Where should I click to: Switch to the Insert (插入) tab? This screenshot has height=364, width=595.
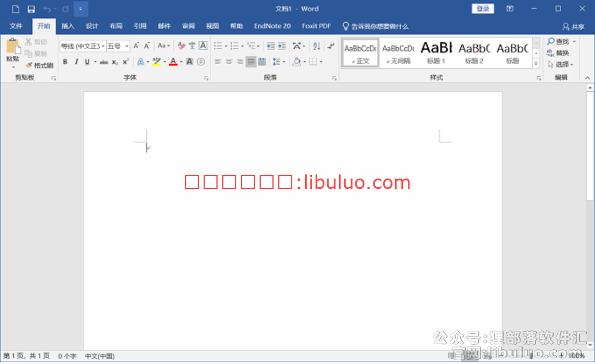click(68, 26)
